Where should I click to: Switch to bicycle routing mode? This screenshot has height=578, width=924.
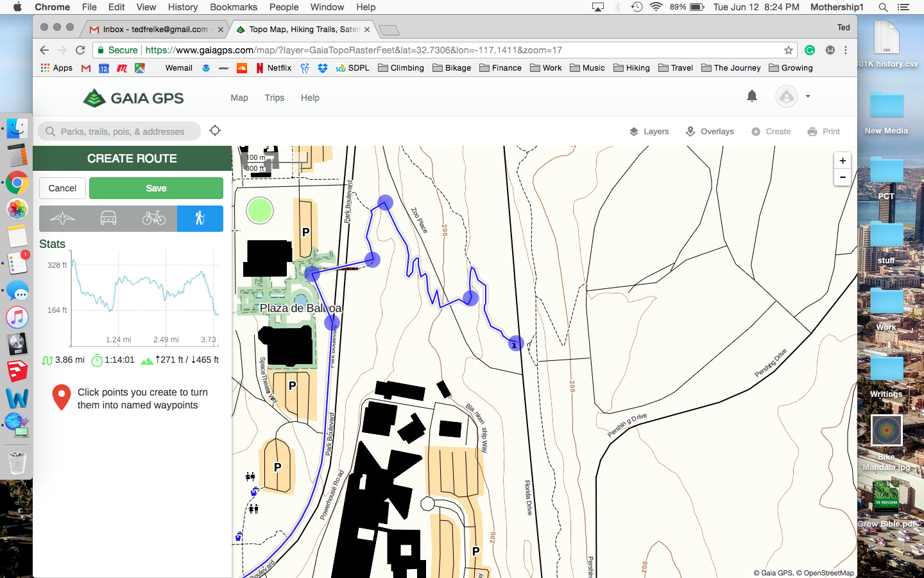click(154, 218)
